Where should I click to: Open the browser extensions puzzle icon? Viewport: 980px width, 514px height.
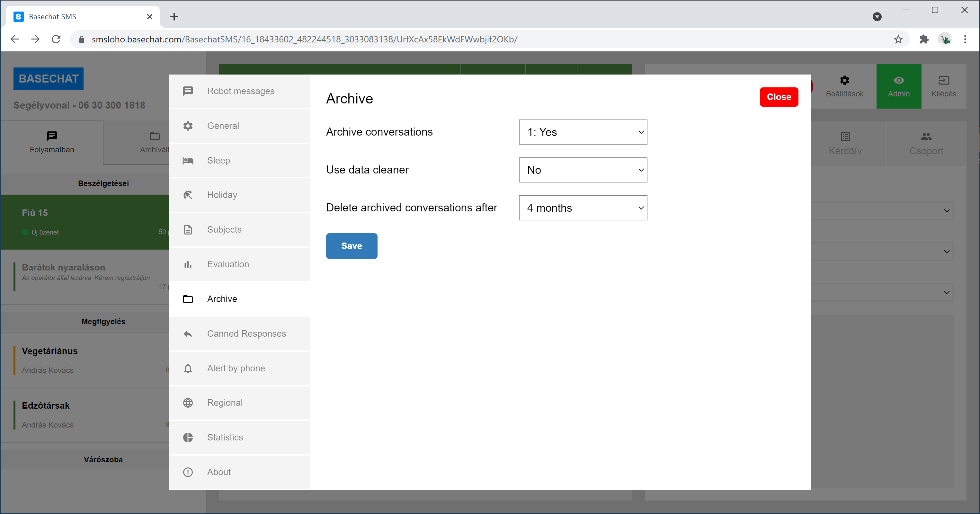click(924, 39)
